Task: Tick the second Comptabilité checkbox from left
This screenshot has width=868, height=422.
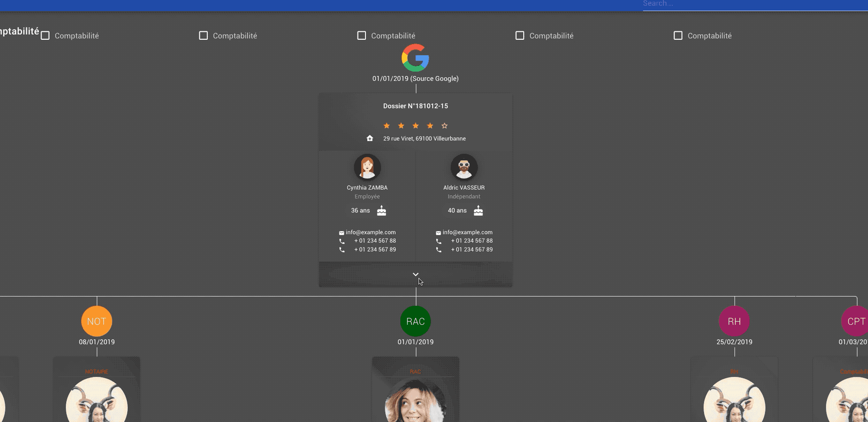Action: 203,35
